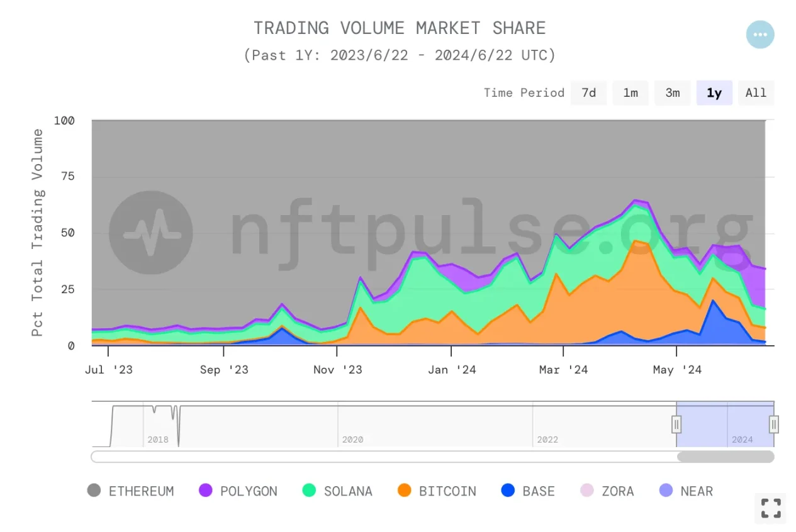The image size is (796, 532).
Task: Select the 1m time period
Action: tap(631, 93)
